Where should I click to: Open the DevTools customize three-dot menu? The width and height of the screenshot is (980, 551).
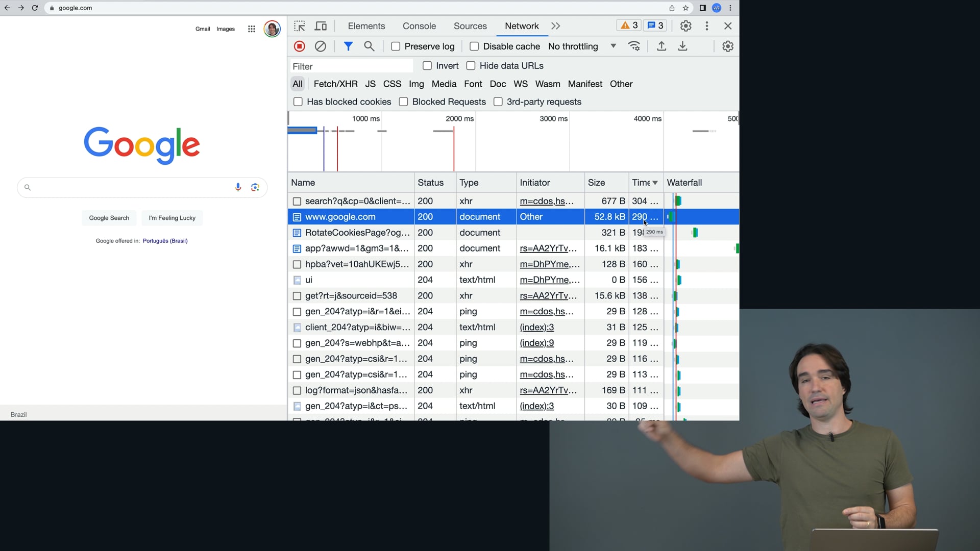tap(707, 26)
